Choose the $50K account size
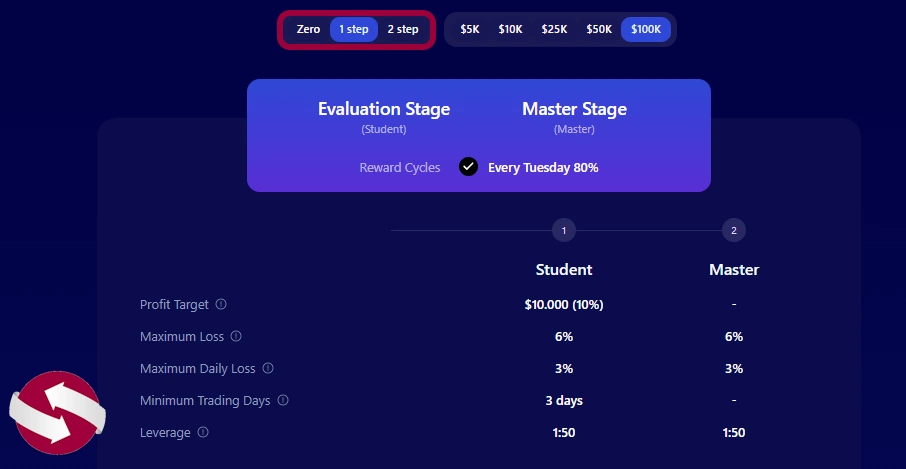This screenshot has height=469, width=906. point(599,29)
